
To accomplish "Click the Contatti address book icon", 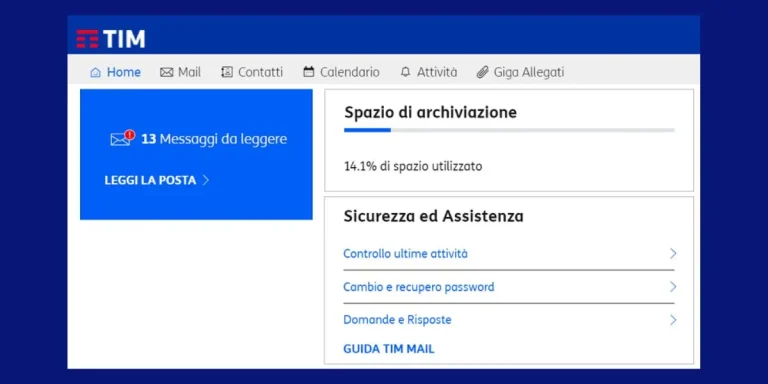I will click(227, 72).
